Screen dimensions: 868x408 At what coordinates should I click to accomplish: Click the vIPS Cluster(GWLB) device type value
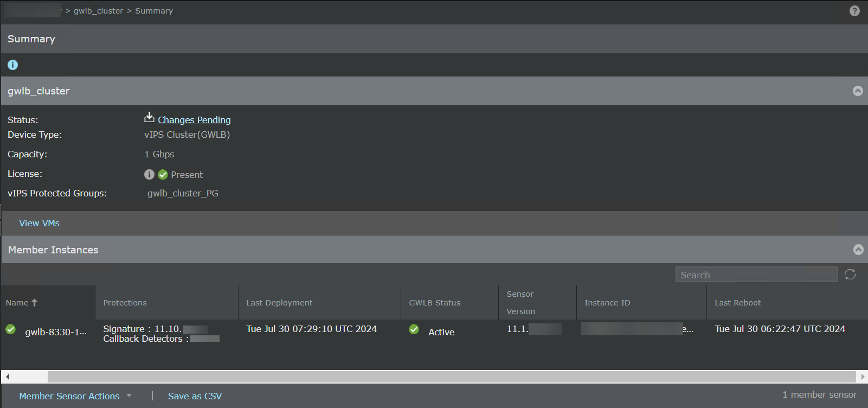(x=187, y=135)
